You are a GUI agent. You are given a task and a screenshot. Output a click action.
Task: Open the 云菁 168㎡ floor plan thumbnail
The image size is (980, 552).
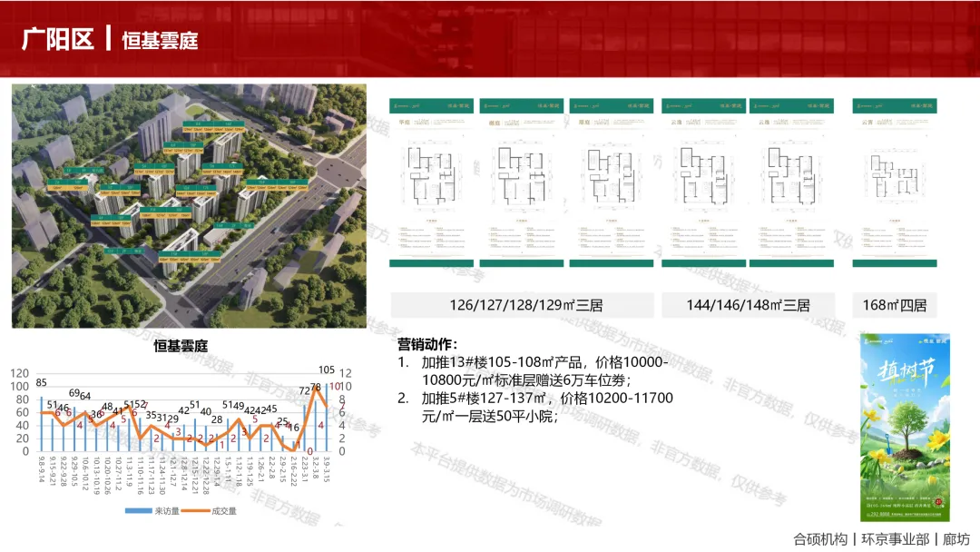[895, 182]
